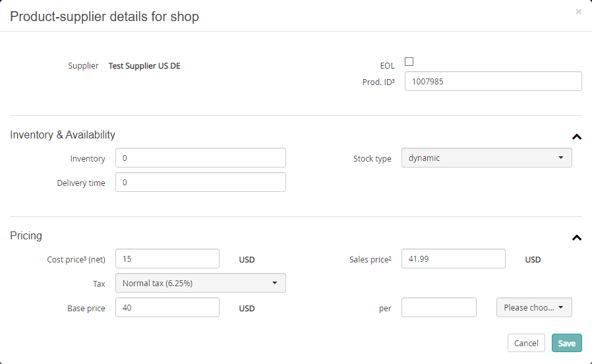The width and height of the screenshot is (592, 364).
Task: Collapse the Pricing section
Action: pyautogui.click(x=577, y=237)
